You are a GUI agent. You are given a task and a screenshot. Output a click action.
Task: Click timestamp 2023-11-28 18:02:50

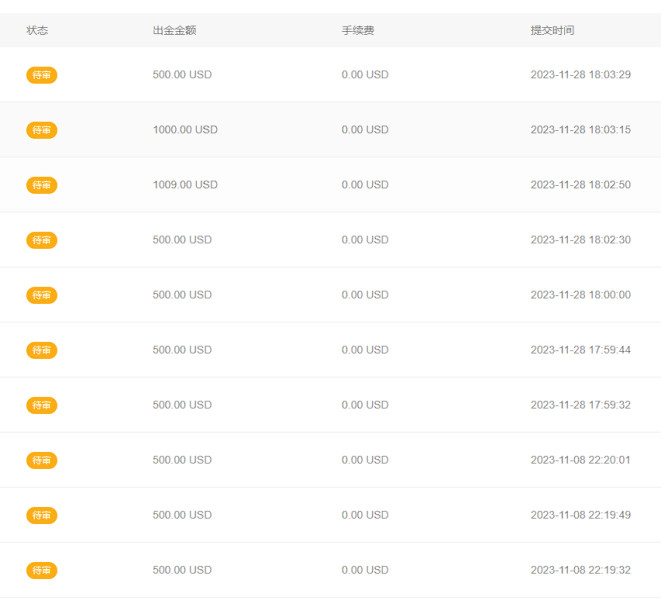click(x=580, y=185)
